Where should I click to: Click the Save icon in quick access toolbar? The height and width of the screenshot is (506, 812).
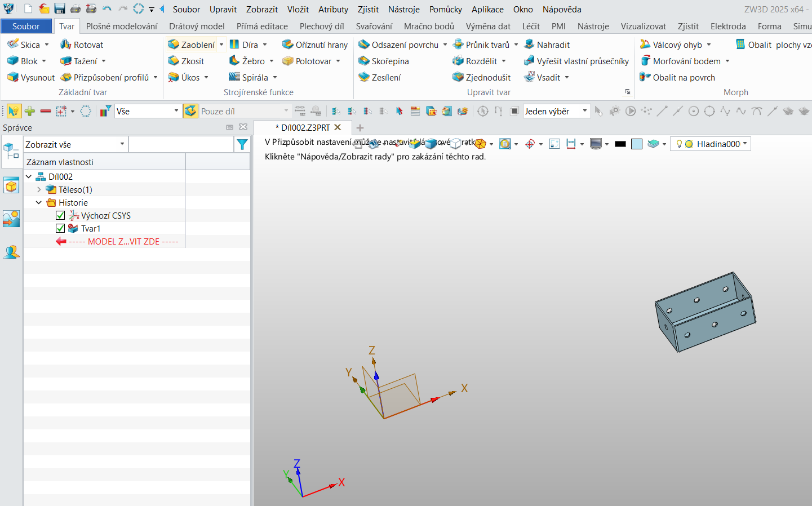[60, 8]
